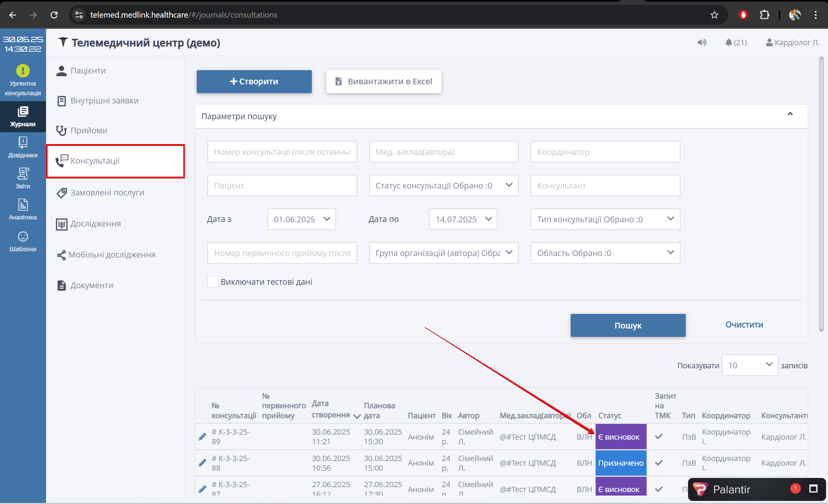Image resolution: width=828 pixels, height=504 pixels.
Task: Open the Directories (Довідники) sidebar icon
Action: coord(23,147)
